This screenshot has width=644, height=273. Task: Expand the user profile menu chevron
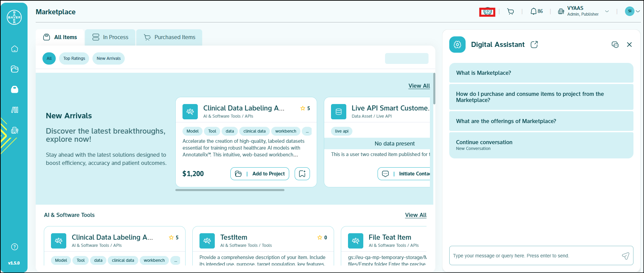coord(638,11)
